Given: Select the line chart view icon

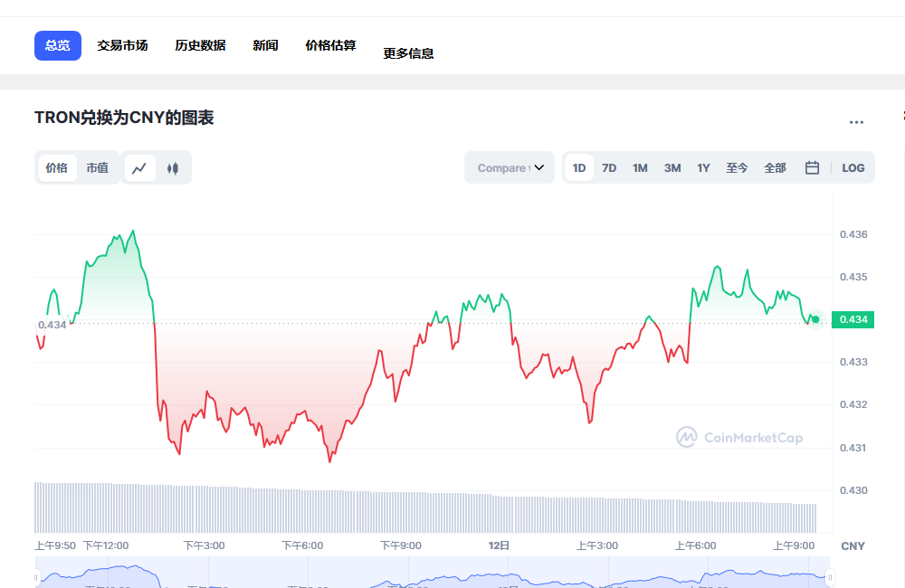Looking at the screenshot, I should point(139,168).
